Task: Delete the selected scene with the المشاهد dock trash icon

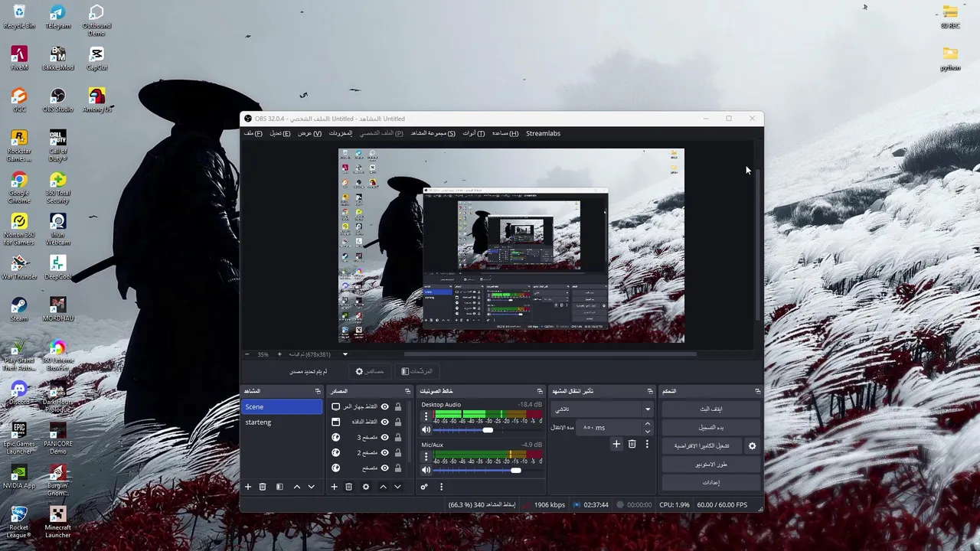Action: tap(263, 487)
